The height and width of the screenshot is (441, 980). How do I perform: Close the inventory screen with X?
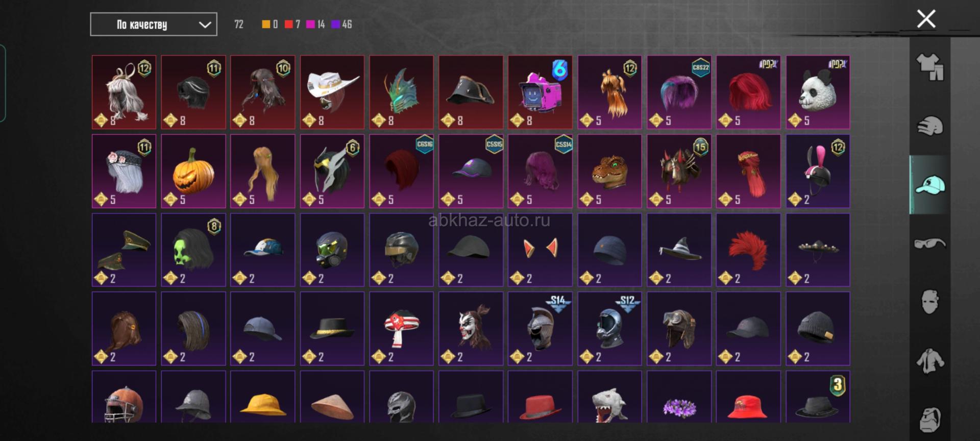(x=926, y=19)
